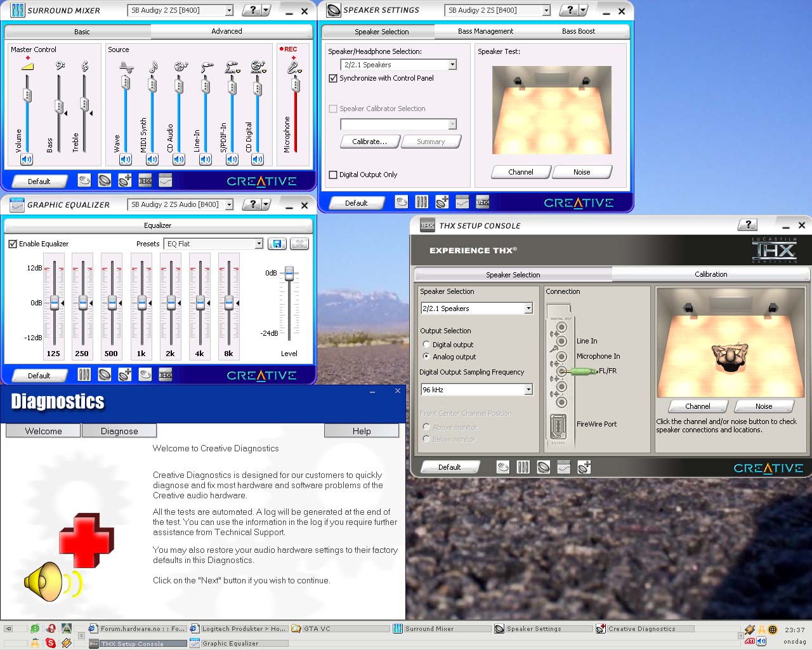
Task: Open speaker icon in Surround Mixer toolbar
Action: 105,181
